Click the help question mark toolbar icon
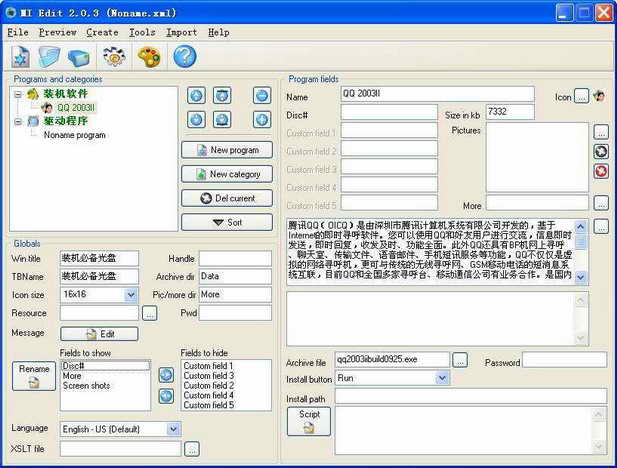 tap(184, 57)
